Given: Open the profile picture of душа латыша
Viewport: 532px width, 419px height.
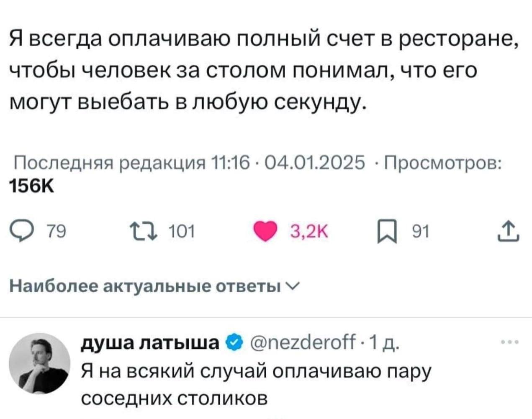Looking at the screenshot, I should pos(40,363).
